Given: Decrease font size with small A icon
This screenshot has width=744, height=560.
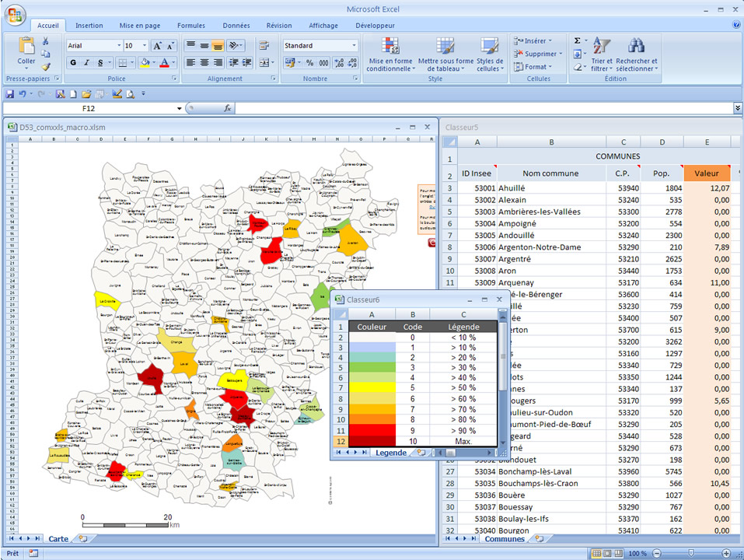Looking at the screenshot, I should pyautogui.click(x=169, y=46).
